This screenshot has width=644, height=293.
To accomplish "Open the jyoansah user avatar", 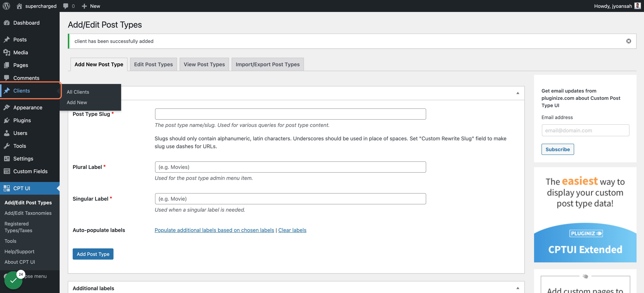I will pos(637,6).
